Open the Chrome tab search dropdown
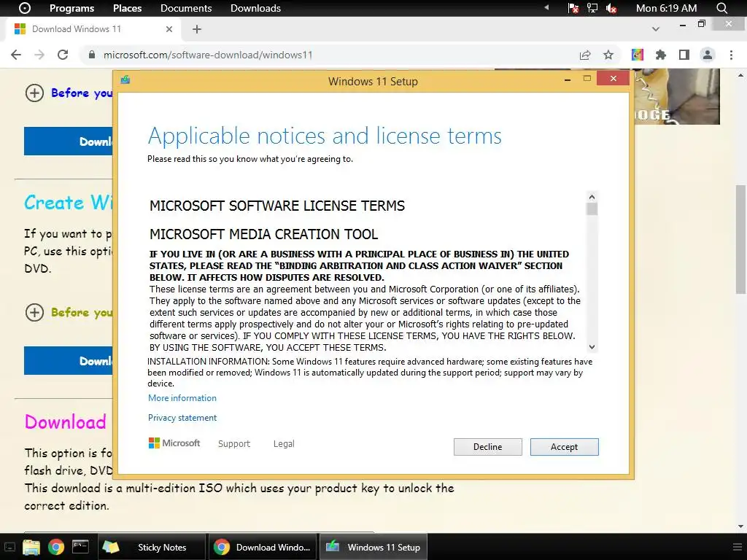This screenshot has height=560, width=747. click(x=656, y=29)
